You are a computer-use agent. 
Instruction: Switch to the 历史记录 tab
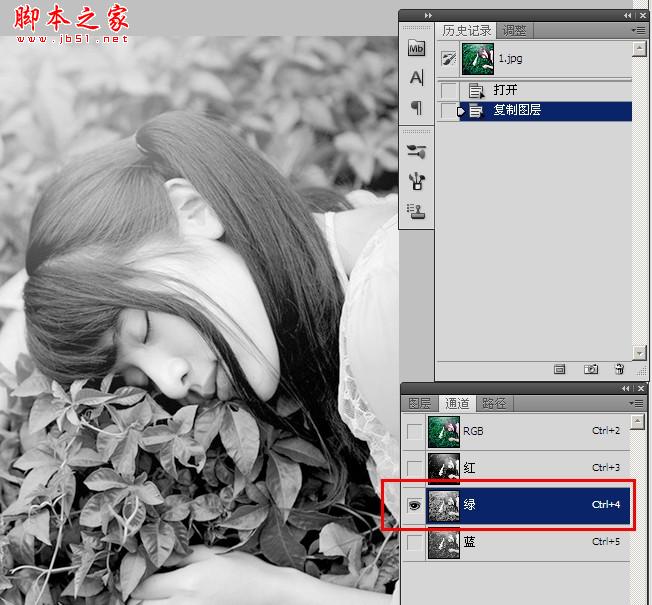[x=466, y=30]
